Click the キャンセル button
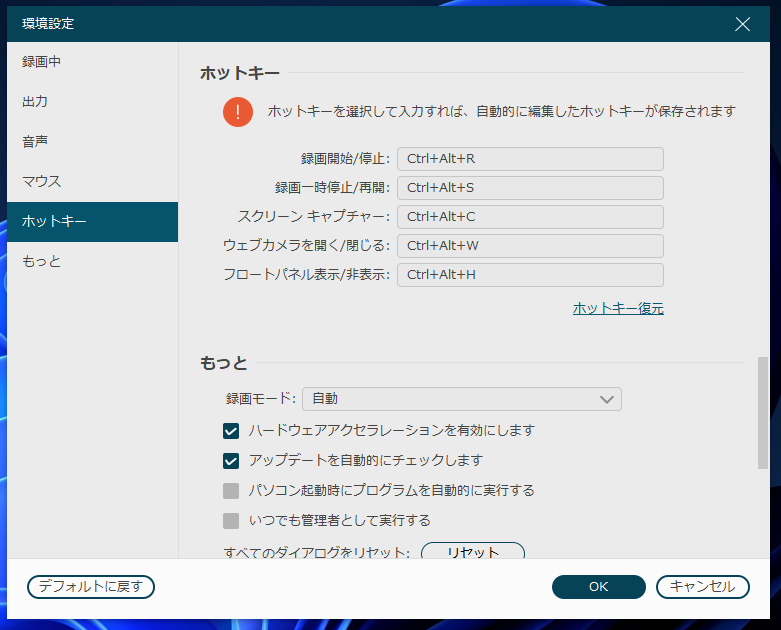This screenshot has height=630, width=781. 702,587
